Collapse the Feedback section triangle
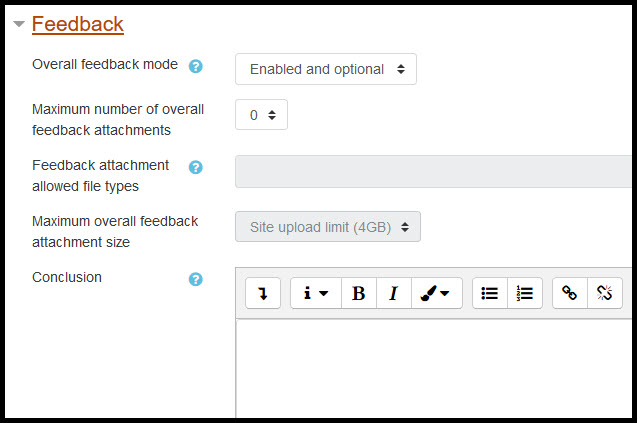 tap(19, 24)
